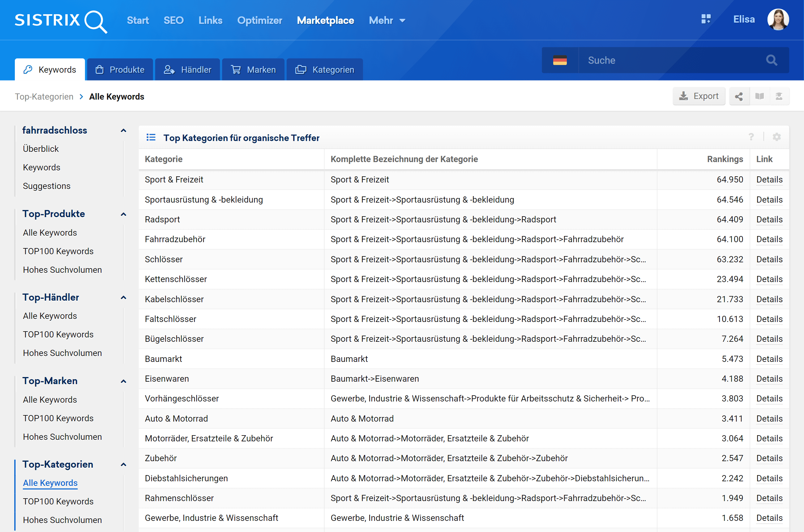Click the search magnifier icon

point(772,60)
